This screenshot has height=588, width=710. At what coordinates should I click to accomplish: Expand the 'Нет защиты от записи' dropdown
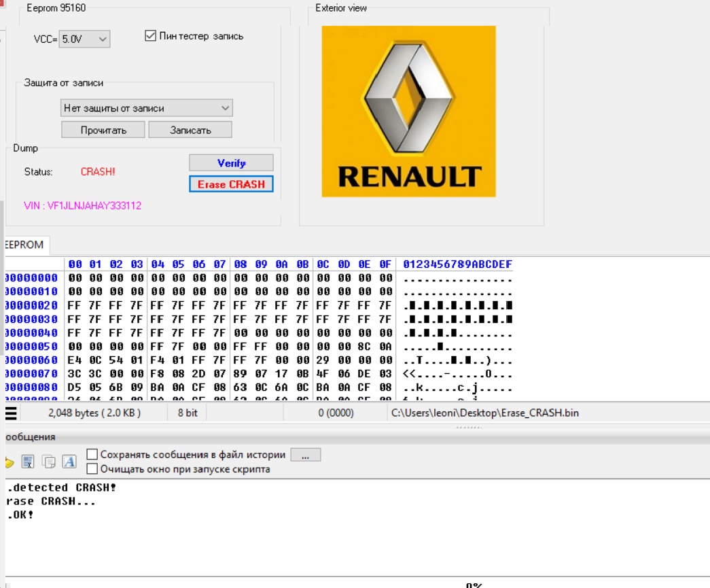tap(146, 108)
